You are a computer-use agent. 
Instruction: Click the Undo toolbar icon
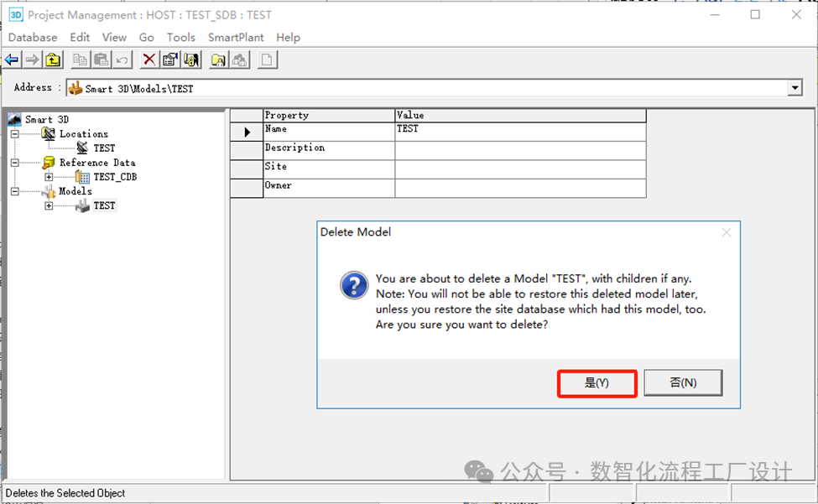click(122, 60)
